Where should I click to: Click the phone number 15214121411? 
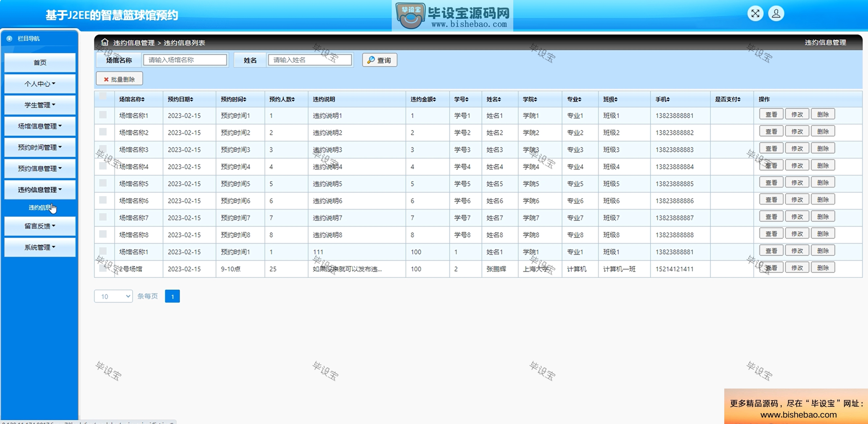click(674, 269)
